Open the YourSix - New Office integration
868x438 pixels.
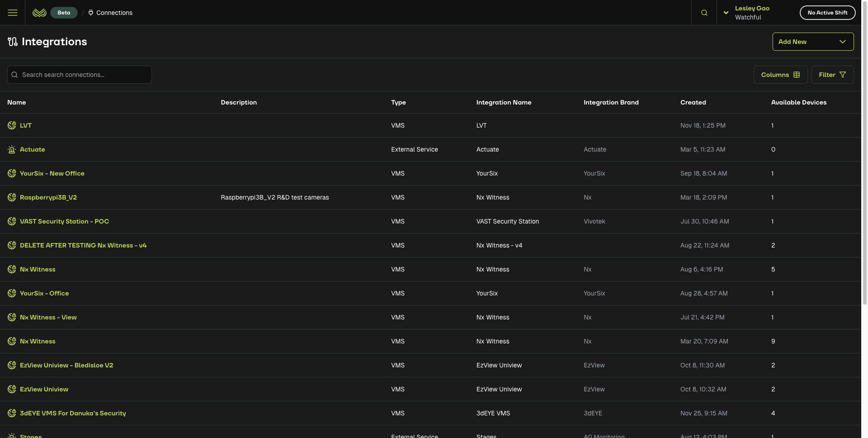pos(52,173)
